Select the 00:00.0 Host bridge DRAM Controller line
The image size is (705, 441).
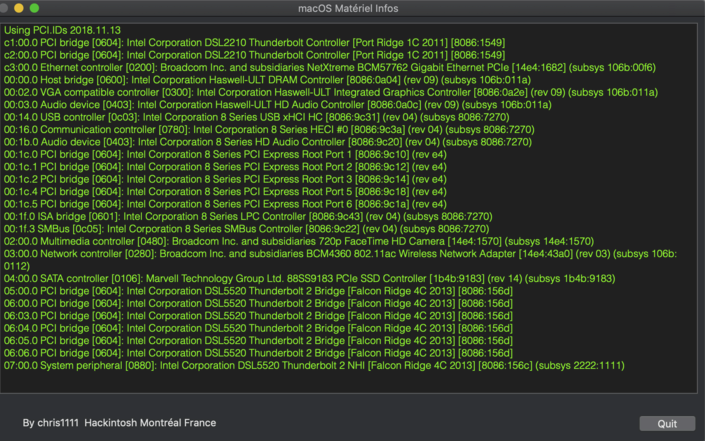click(x=268, y=80)
